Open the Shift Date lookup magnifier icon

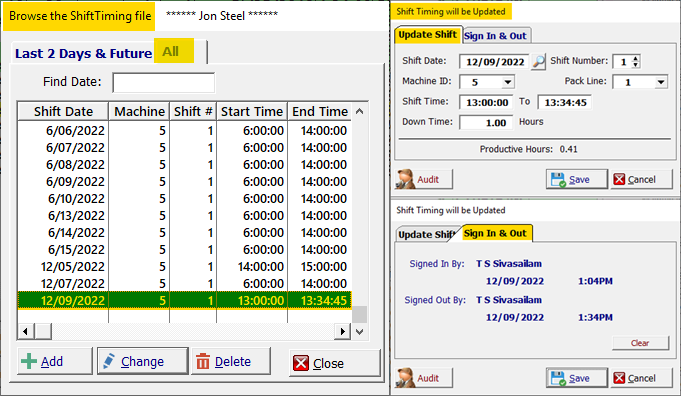coord(538,62)
